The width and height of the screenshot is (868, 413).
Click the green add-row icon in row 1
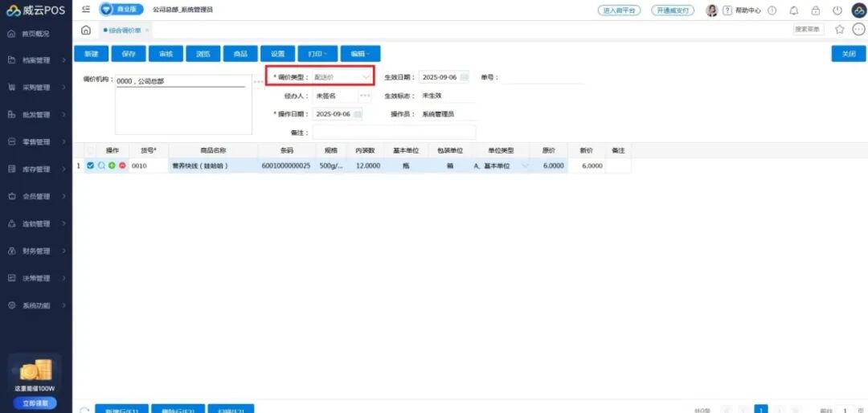tap(112, 166)
